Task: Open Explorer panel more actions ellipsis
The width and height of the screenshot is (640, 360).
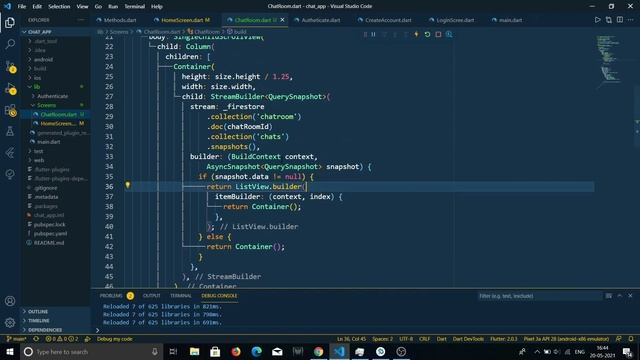Action: 81,20
